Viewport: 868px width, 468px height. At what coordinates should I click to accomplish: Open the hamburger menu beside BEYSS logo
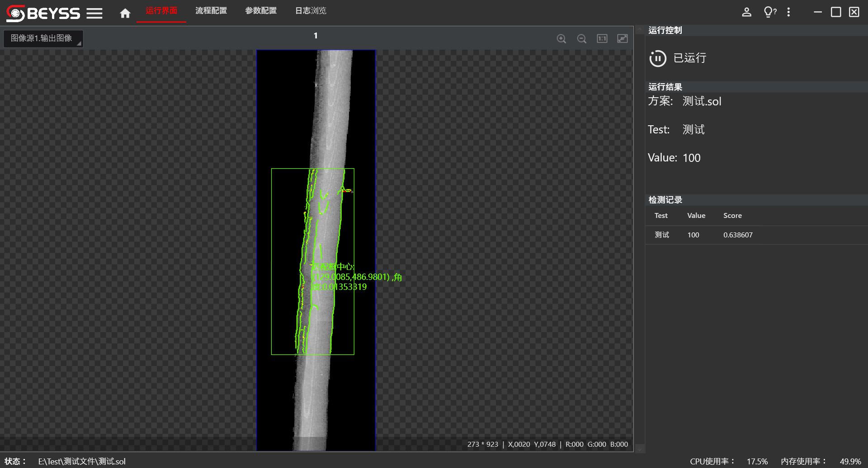(94, 14)
